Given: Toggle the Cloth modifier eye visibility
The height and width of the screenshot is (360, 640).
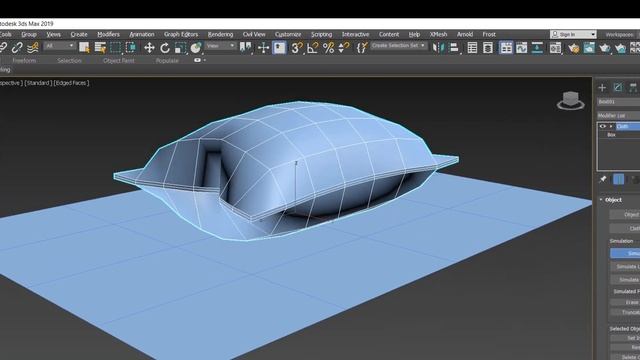Looking at the screenshot, I should point(602,127).
